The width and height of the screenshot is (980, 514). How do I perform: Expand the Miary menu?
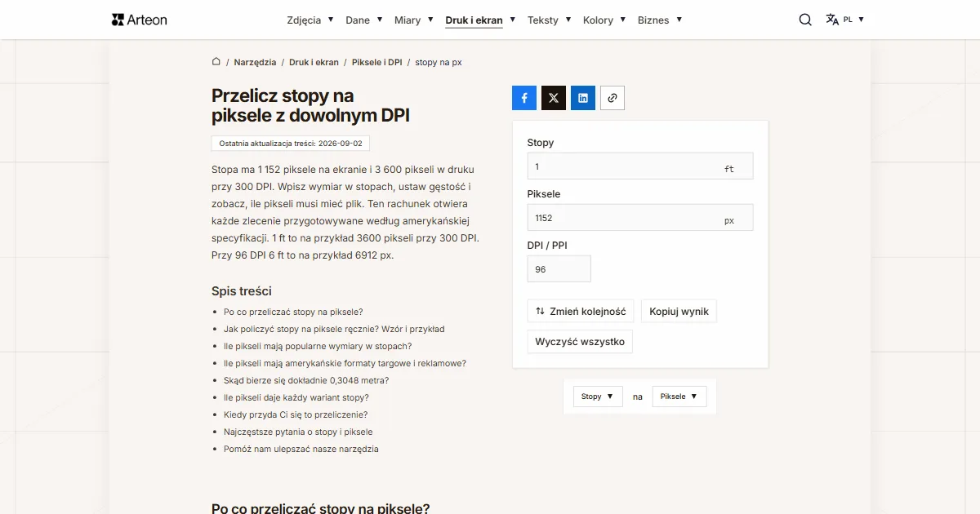[414, 20]
